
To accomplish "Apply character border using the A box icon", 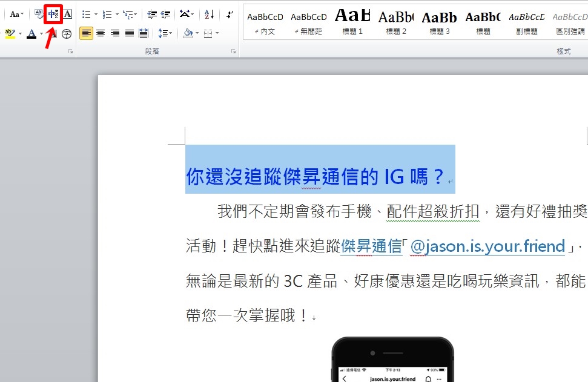I will [67, 13].
